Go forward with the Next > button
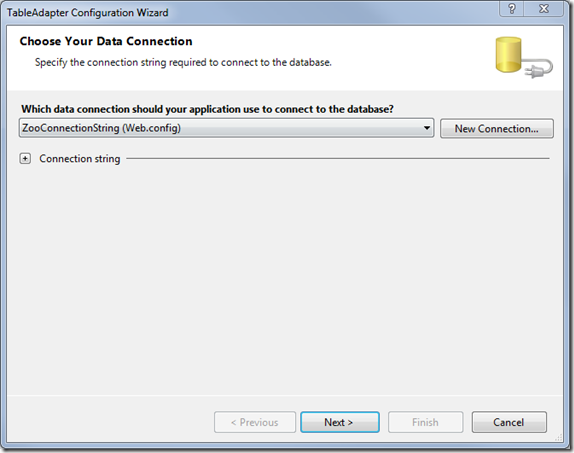This screenshot has width=574, height=453. 340,422
